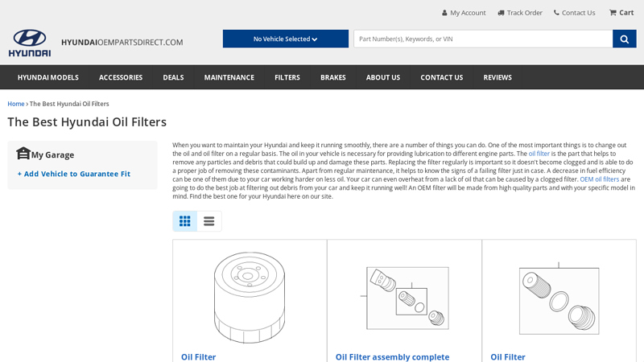Open the My Account link
This screenshot has width=644, height=362.
(468, 13)
